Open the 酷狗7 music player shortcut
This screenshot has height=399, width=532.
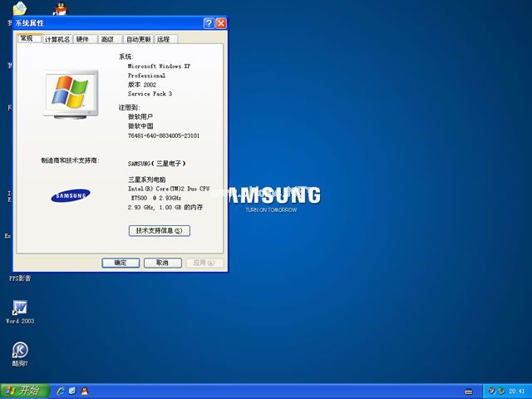pos(20,351)
